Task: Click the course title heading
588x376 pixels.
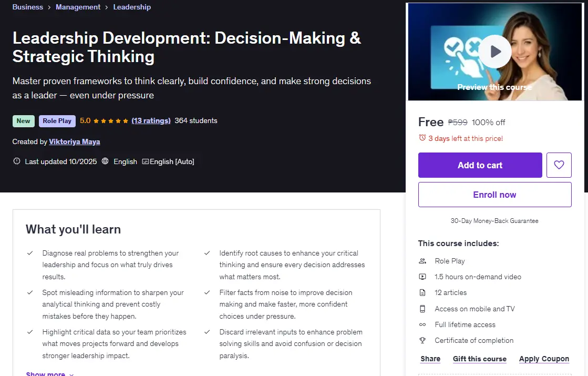Action: [187, 47]
